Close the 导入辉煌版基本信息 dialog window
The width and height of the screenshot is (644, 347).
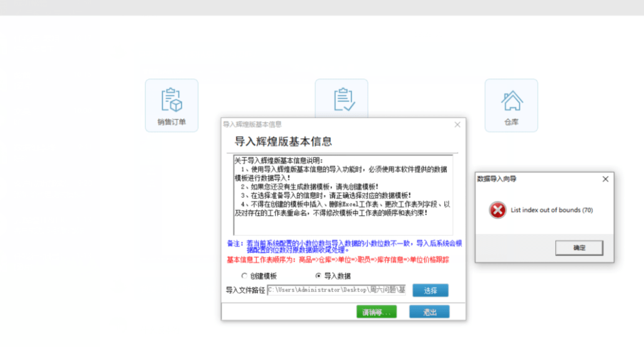point(457,124)
